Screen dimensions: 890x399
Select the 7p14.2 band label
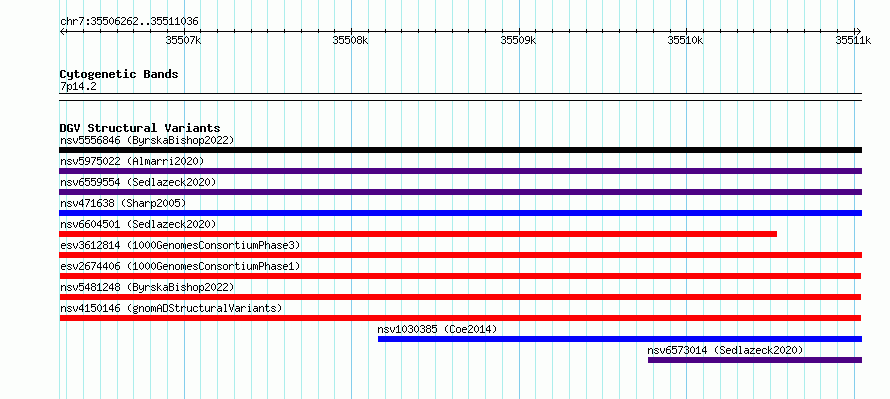tap(77, 86)
